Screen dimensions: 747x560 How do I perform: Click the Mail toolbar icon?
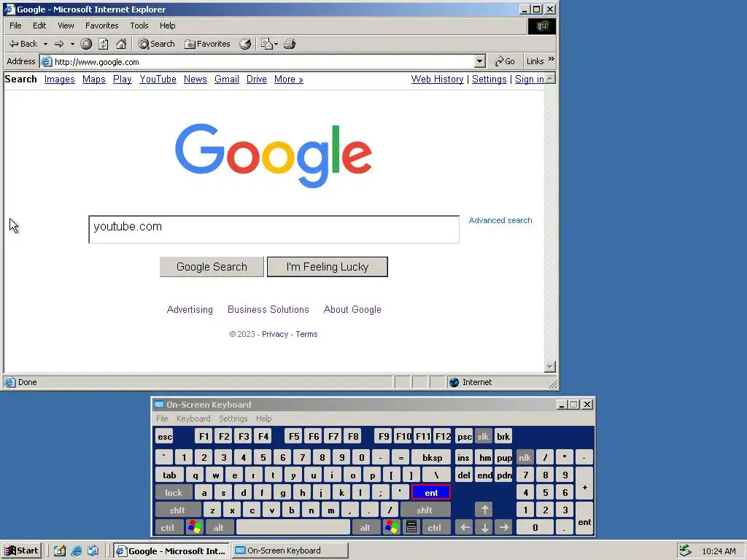pyautogui.click(x=266, y=44)
